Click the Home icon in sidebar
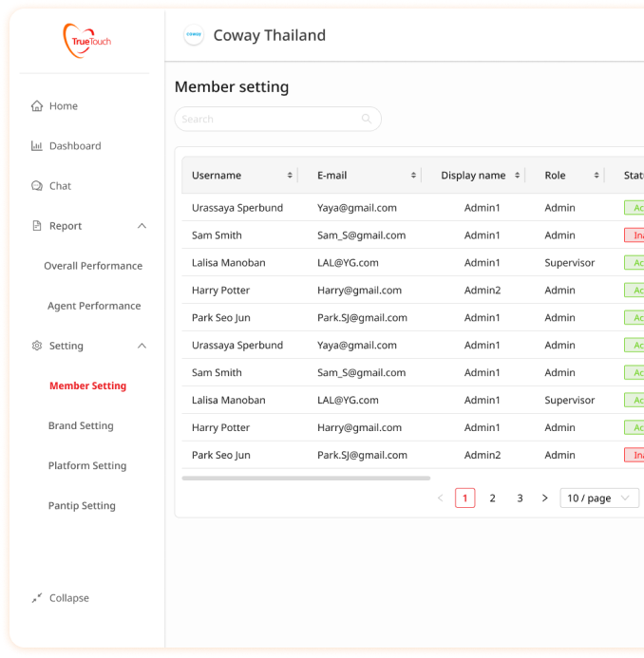This screenshot has height=658, width=644. click(37, 106)
